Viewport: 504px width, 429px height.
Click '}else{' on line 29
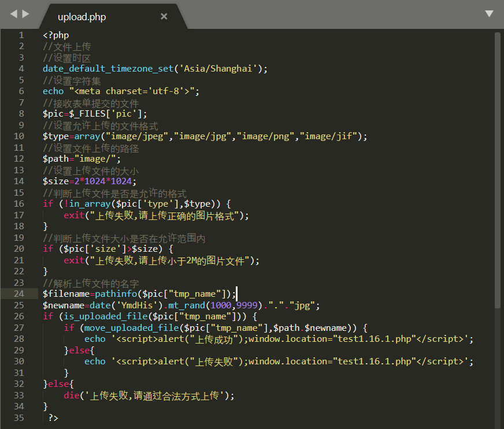coord(79,350)
